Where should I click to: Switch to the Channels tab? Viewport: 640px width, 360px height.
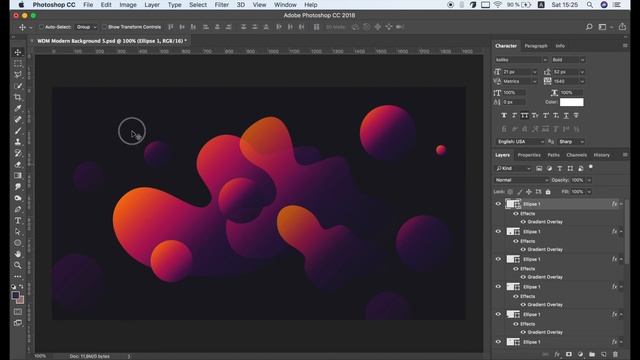coord(576,155)
